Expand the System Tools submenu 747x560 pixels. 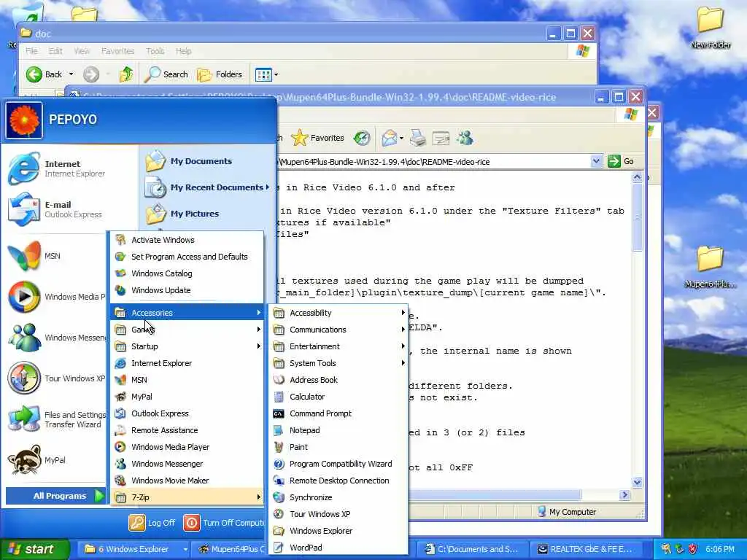pos(338,363)
